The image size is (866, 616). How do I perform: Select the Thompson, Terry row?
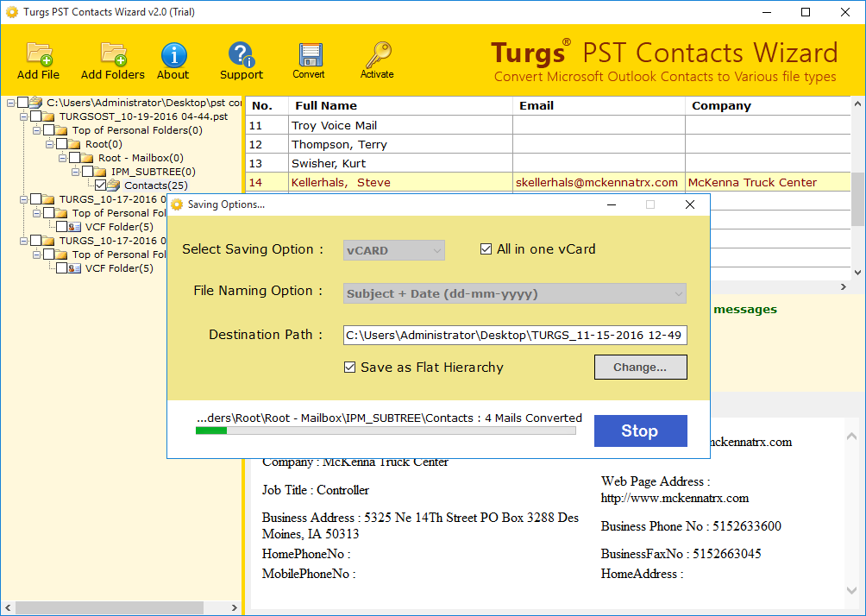(548, 144)
